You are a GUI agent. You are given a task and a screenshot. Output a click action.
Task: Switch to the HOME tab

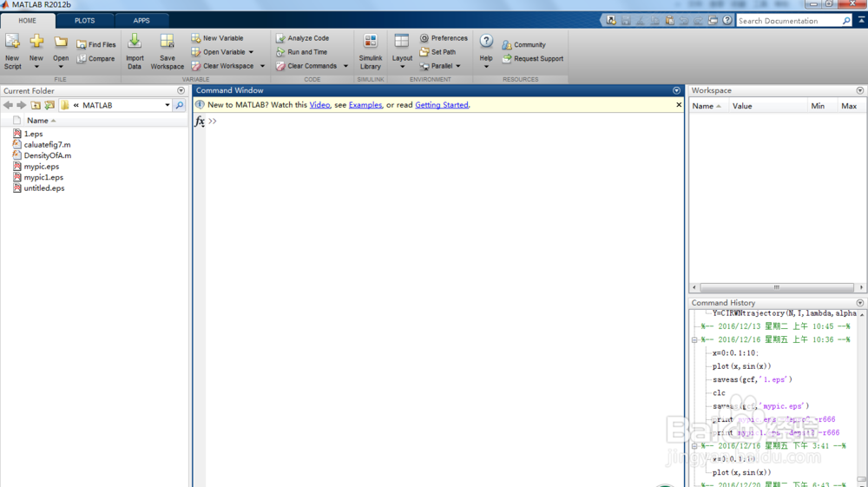(27, 21)
